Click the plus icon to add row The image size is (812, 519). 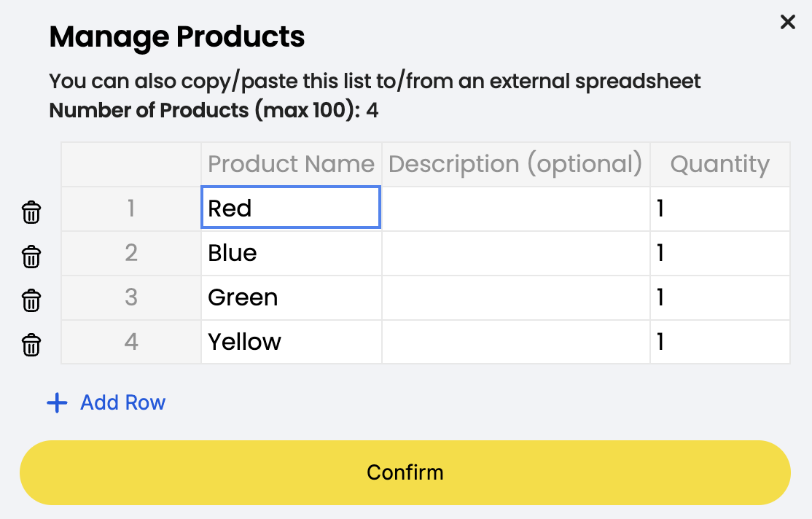click(57, 403)
